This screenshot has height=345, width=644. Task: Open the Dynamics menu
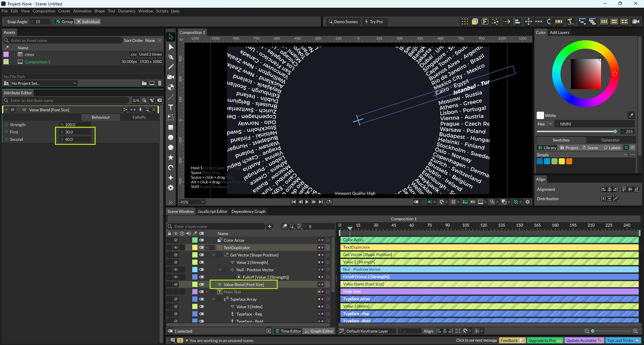pyautogui.click(x=126, y=11)
